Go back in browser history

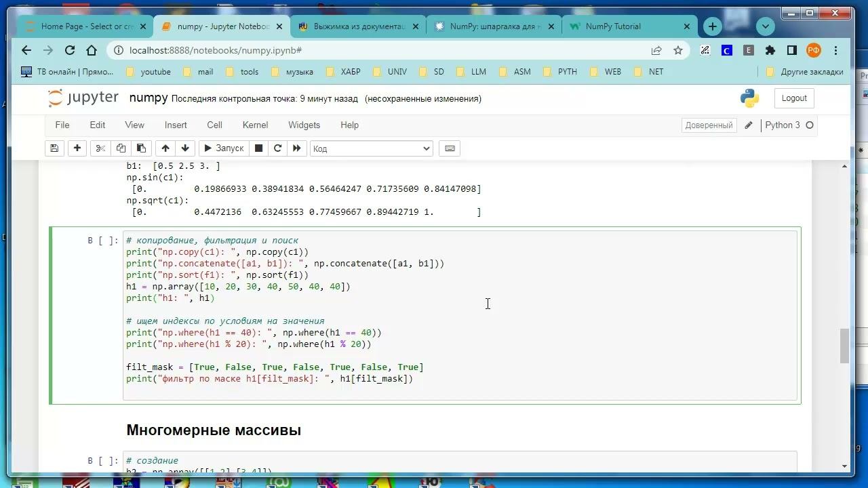26,50
